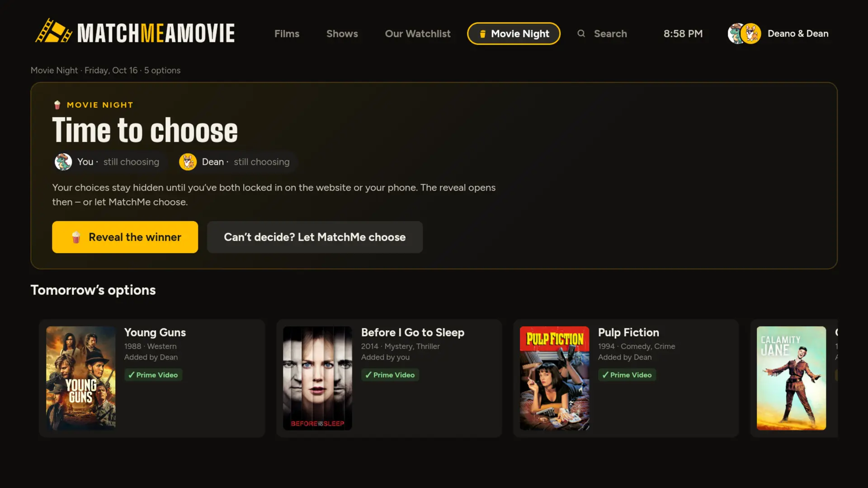Click the popcorn icon beside MOVIE NIGHT label
The height and width of the screenshot is (488, 868).
[57, 105]
